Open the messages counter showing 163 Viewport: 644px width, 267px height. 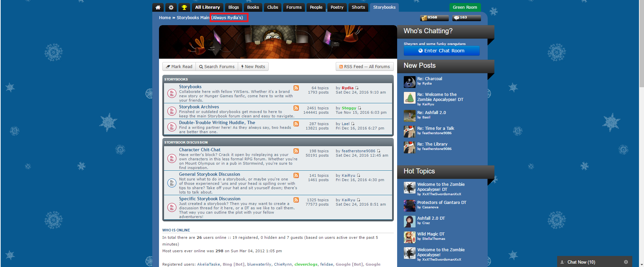click(466, 18)
